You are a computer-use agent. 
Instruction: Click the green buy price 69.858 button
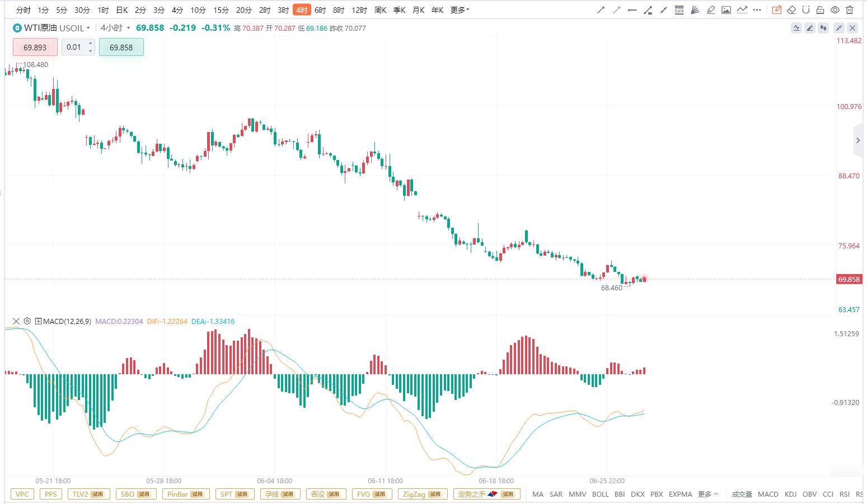pos(121,47)
